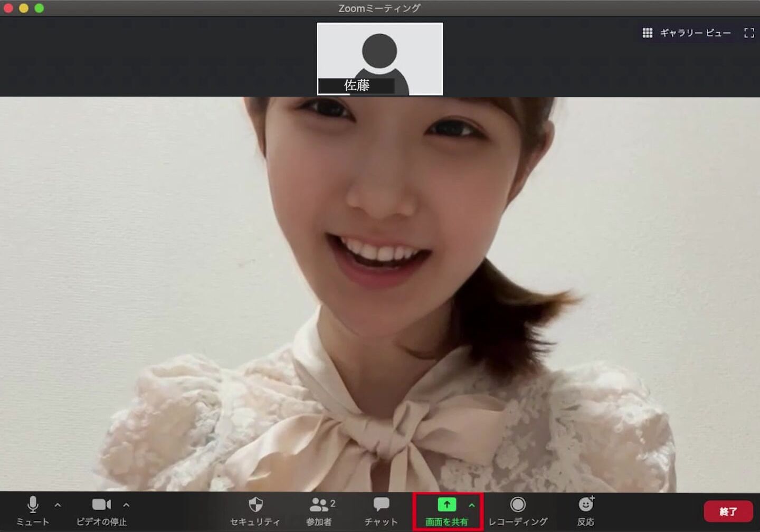Switch to ギャラリー ビュー

click(687, 33)
